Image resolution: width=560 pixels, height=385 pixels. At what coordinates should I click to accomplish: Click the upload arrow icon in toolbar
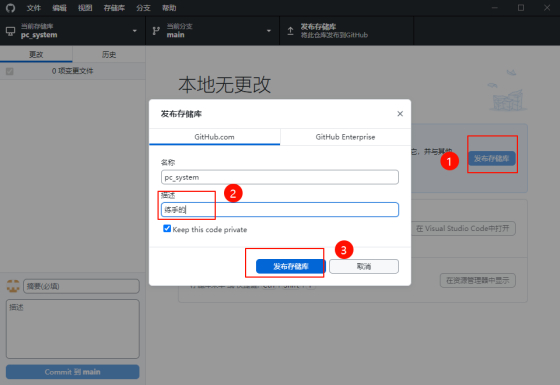(x=290, y=31)
